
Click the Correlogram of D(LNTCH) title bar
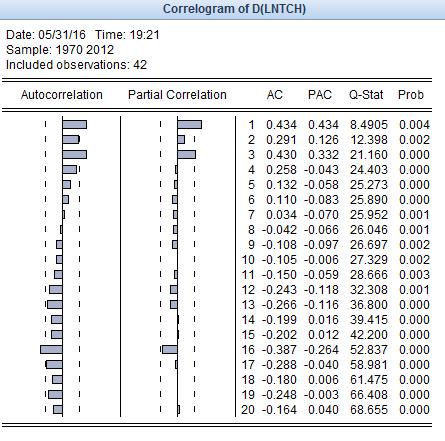(222, 9)
